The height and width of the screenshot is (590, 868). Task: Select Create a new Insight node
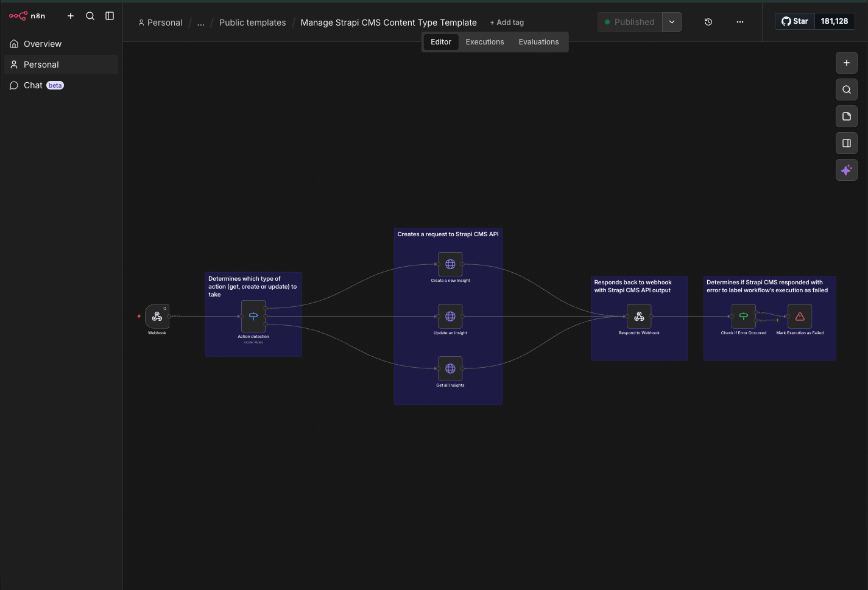tap(450, 264)
